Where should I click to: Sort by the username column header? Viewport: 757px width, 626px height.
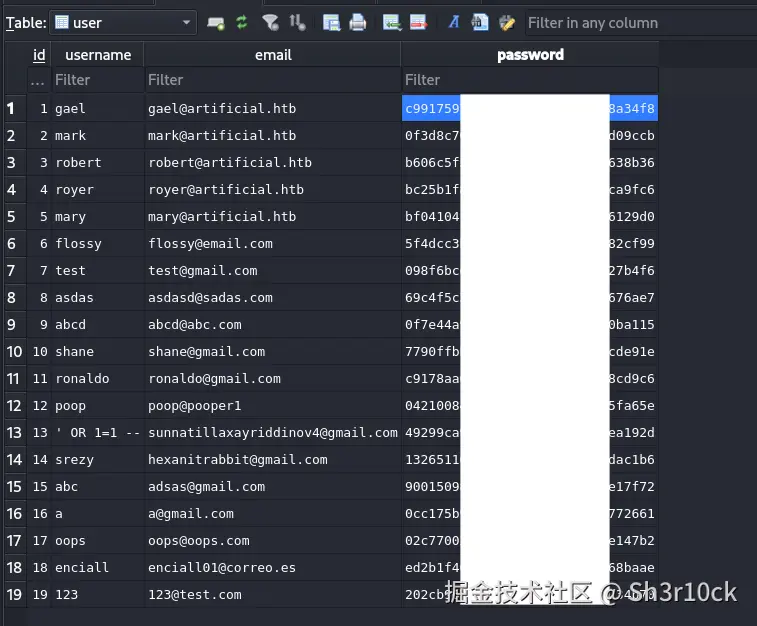click(x=98, y=55)
